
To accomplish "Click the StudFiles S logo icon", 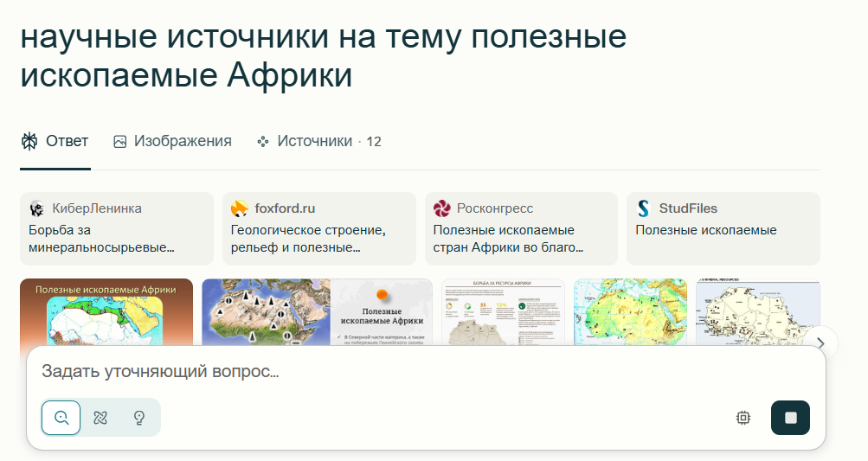I will (643, 208).
